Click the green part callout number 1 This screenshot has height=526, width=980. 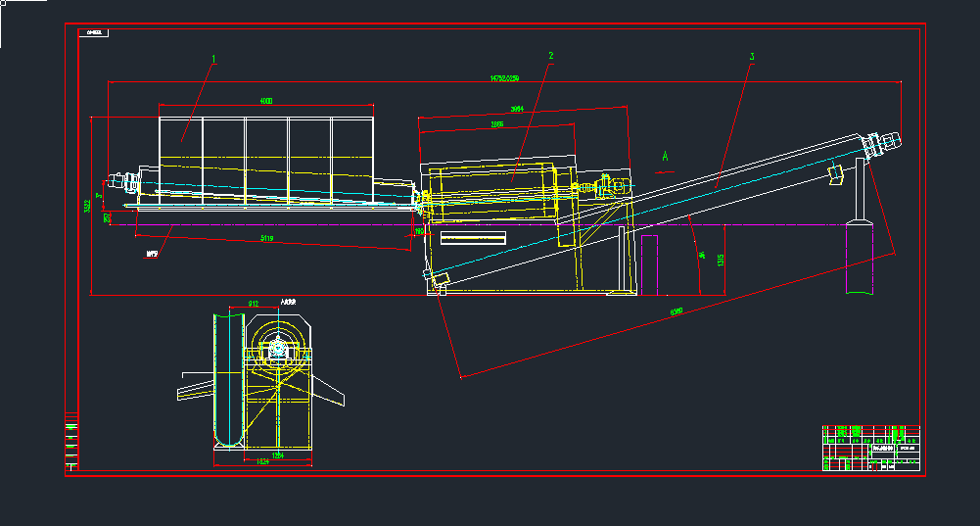tap(213, 59)
